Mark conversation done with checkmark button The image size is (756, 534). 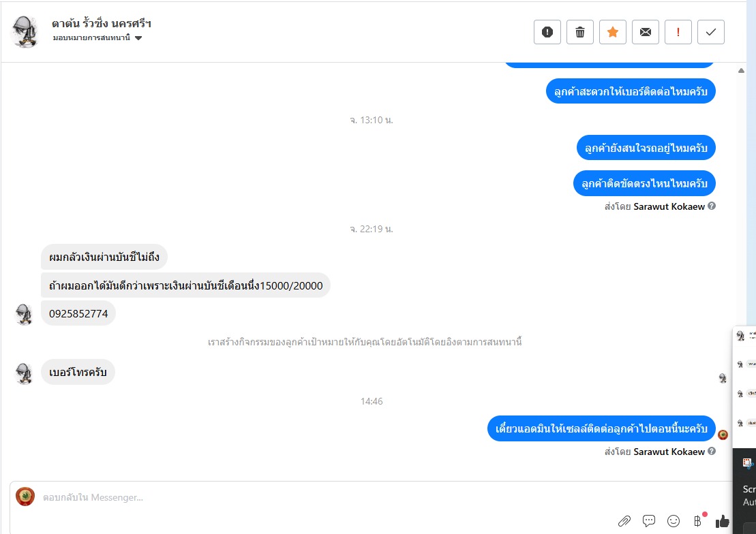coord(711,32)
